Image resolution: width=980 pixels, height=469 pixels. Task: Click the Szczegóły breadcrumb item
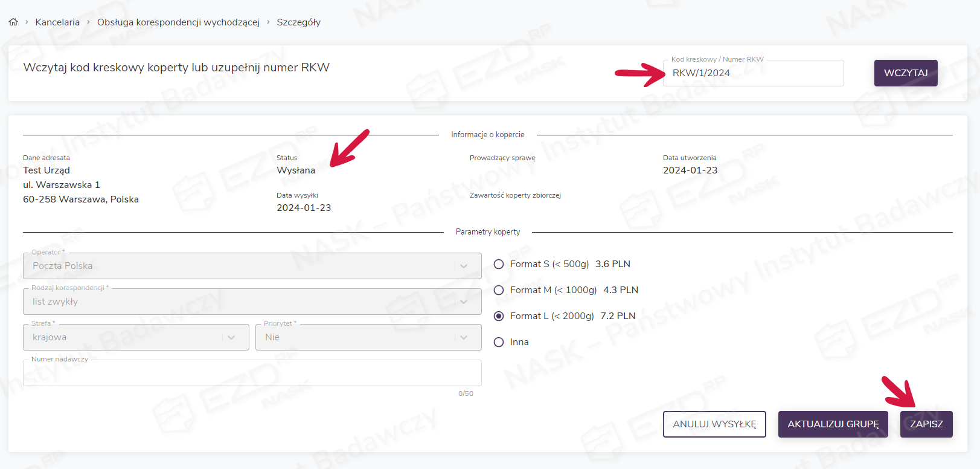click(x=298, y=22)
